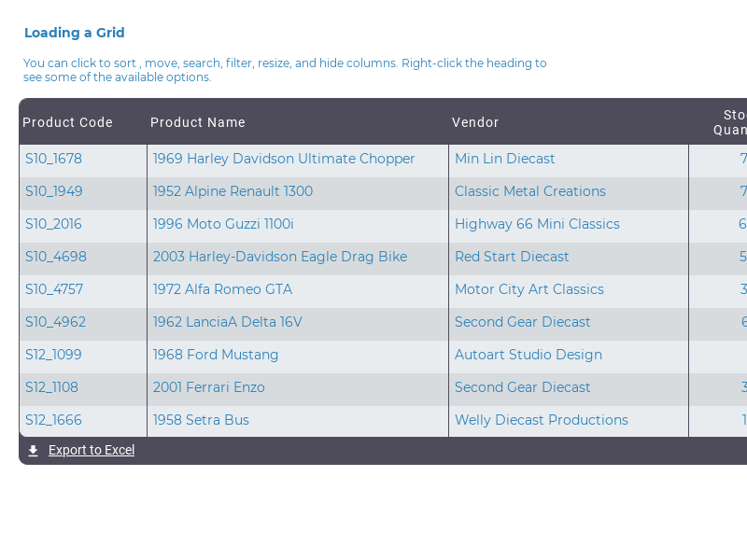The image size is (747, 560).
Task: Sort the grid by Product Name header
Action: [x=198, y=122]
